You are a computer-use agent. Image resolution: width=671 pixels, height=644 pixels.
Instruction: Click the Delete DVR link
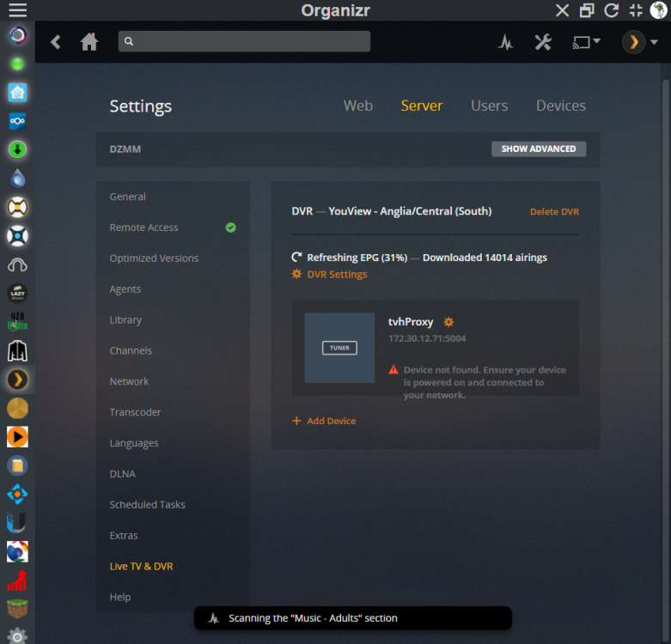(554, 212)
